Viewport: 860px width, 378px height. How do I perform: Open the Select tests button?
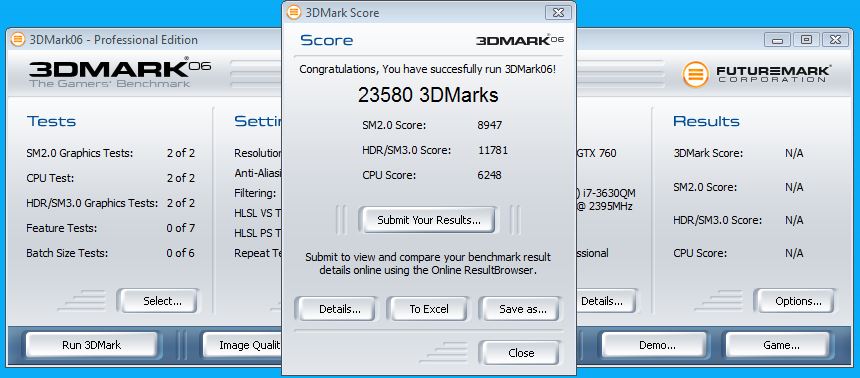[162, 301]
